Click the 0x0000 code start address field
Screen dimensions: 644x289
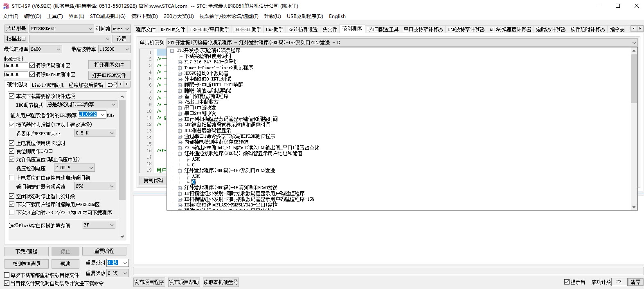point(16,65)
